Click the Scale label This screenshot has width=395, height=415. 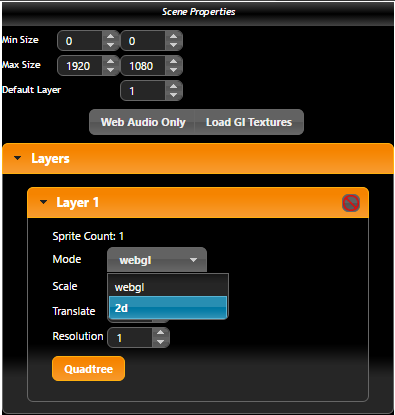65,286
